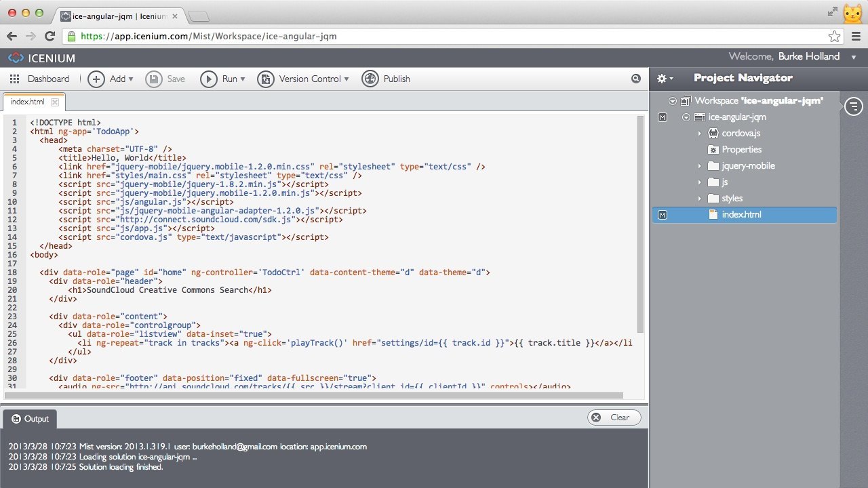Screen dimensions: 868x488
Task: Open the Add dropdown menu
Action: click(x=131, y=79)
